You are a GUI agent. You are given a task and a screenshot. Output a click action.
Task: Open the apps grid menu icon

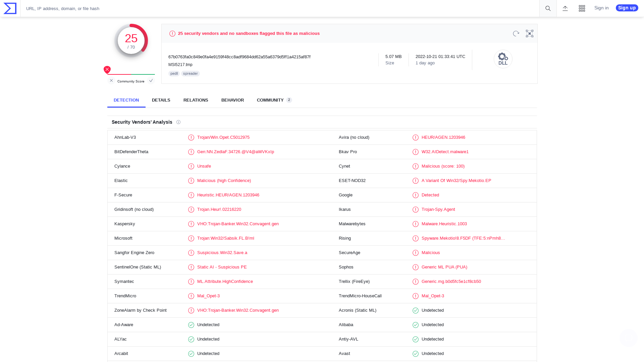pos(582,8)
